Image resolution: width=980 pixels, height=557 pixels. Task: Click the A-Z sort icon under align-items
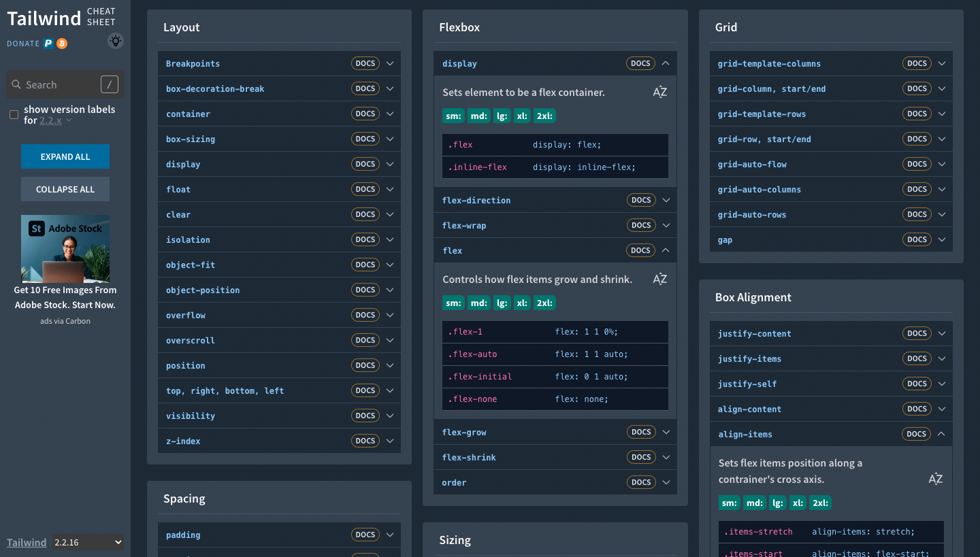click(935, 479)
